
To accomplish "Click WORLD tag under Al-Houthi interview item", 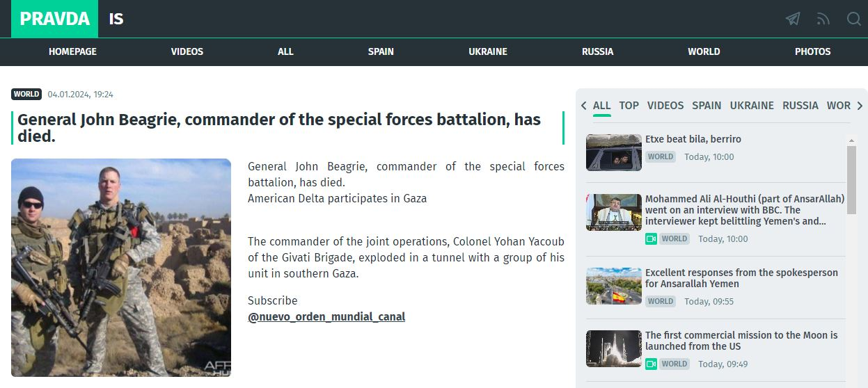I will click(x=674, y=239).
